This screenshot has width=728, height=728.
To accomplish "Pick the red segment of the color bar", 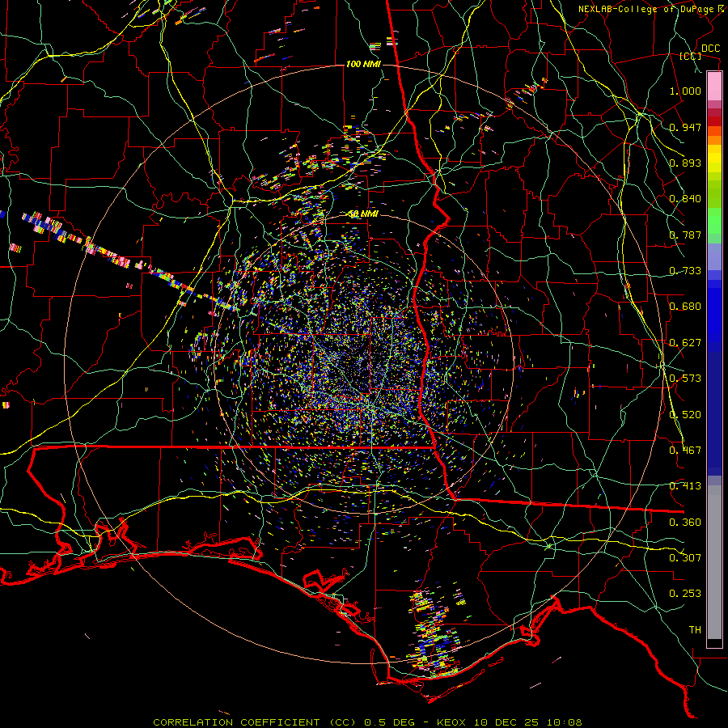I will 714,121.
